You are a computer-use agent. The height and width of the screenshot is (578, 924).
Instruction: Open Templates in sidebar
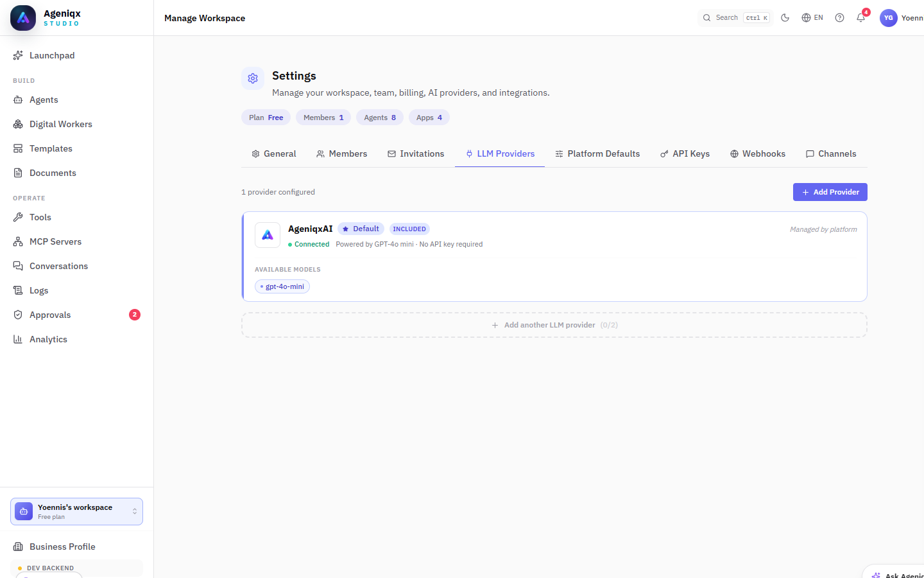[x=76, y=148]
